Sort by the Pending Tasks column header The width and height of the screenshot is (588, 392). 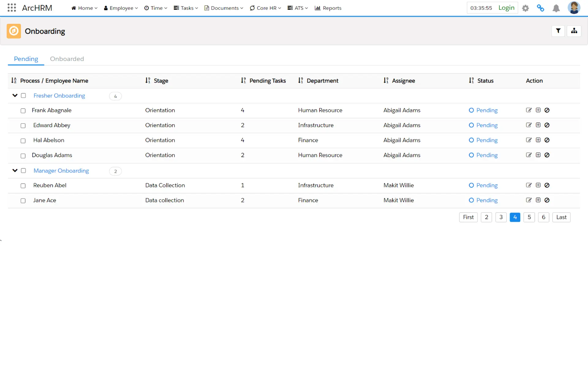[267, 81]
